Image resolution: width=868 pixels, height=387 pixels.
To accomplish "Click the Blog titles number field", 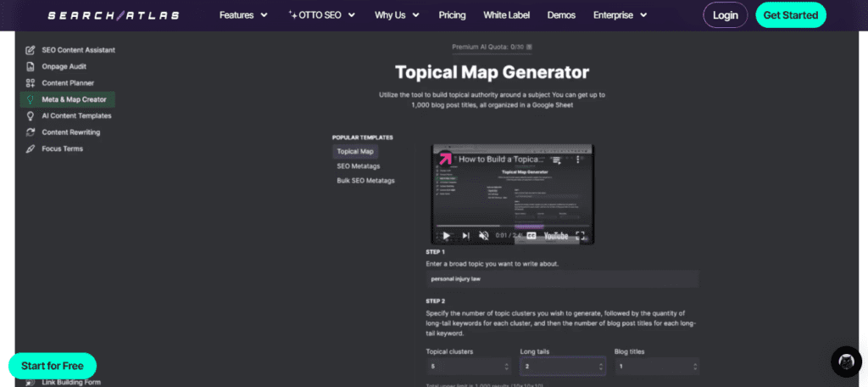I will pos(657,367).
